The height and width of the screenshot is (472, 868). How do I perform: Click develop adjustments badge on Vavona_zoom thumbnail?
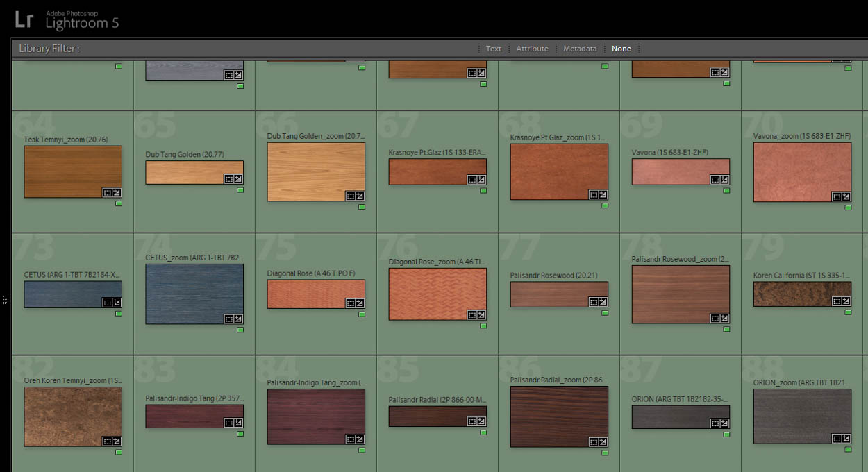tap(846, 196)
